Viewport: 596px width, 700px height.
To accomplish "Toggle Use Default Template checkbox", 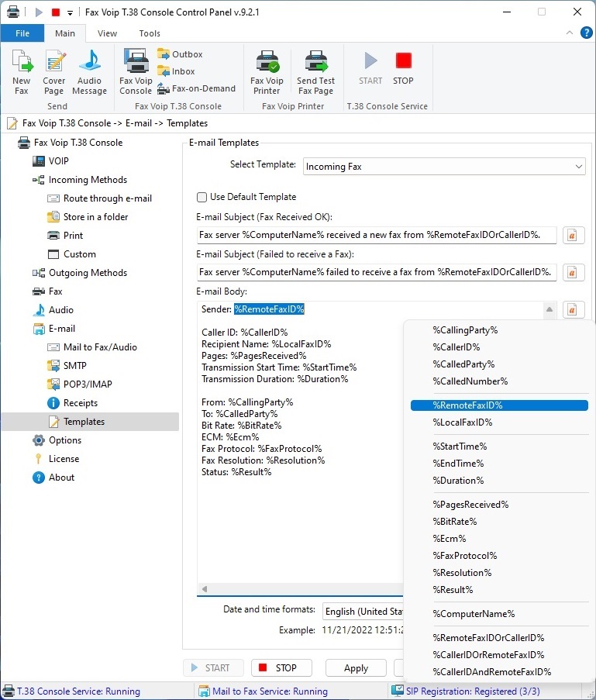I will 202,197.
